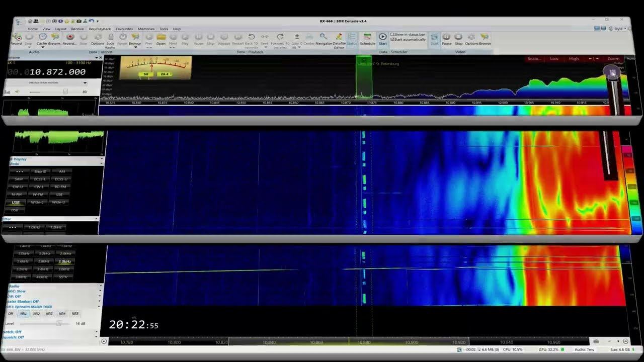Open the Cache clock icon
The width and height of the screenshot is (644, 362).
[x=43, y=37]
